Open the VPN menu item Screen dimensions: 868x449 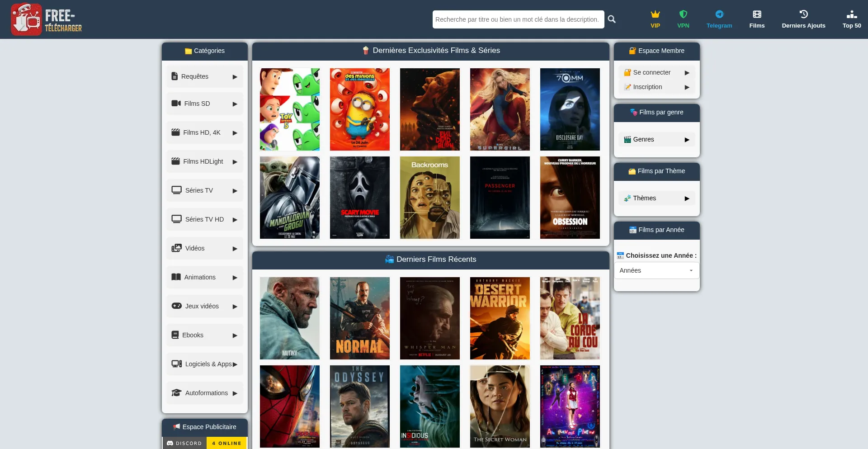[683, 19]
